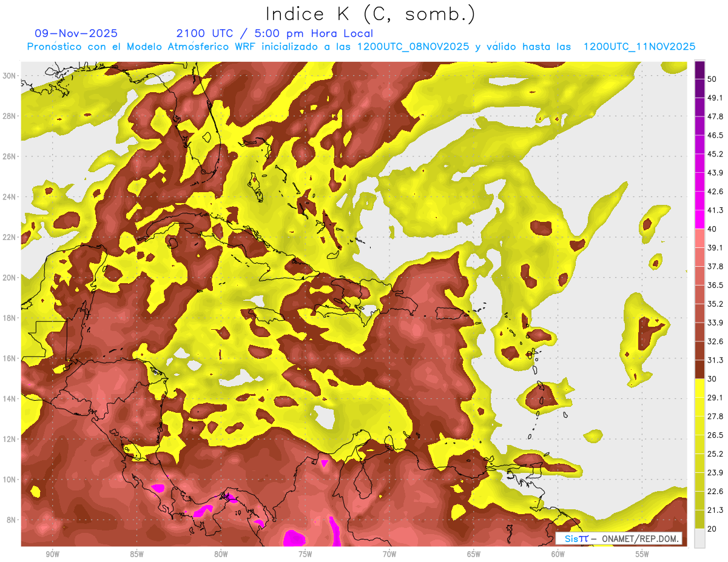Viewport: 728px width, 562px height.
Task: Click the colorbar value 35.2
Action: pos(715,304)
